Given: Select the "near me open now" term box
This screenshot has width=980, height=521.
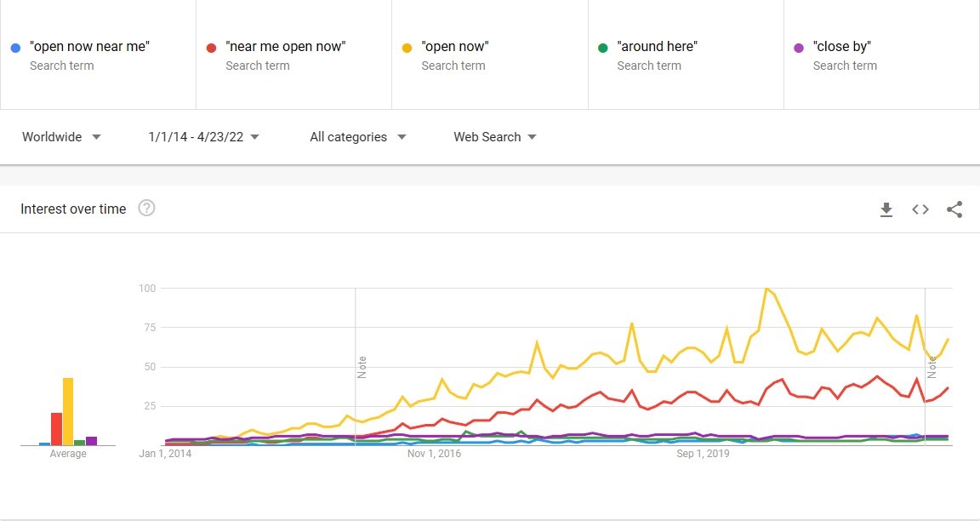Looking at the screenshot, I should coord(286,47).
